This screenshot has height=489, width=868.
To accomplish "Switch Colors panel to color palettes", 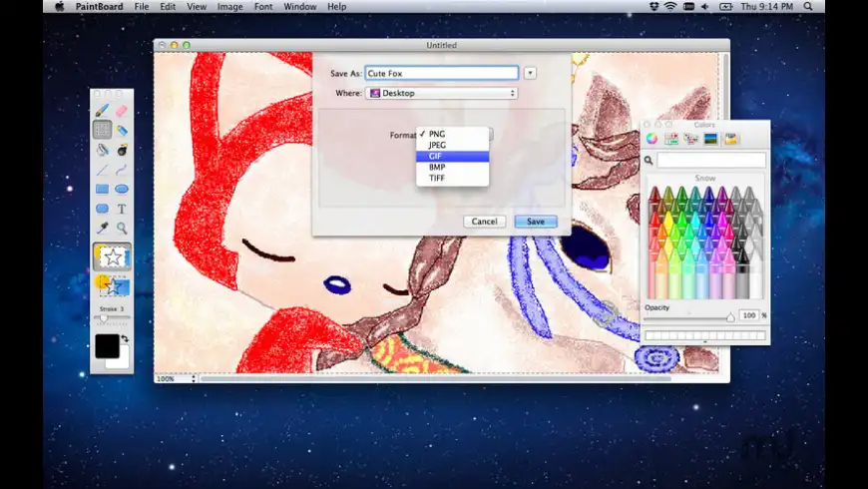I will pos(690,139).
